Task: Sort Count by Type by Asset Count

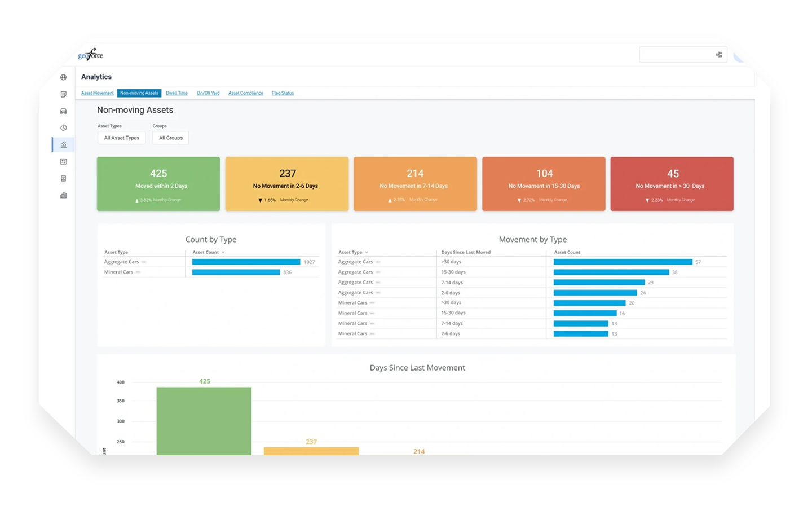Action: [x=208, y=252]
